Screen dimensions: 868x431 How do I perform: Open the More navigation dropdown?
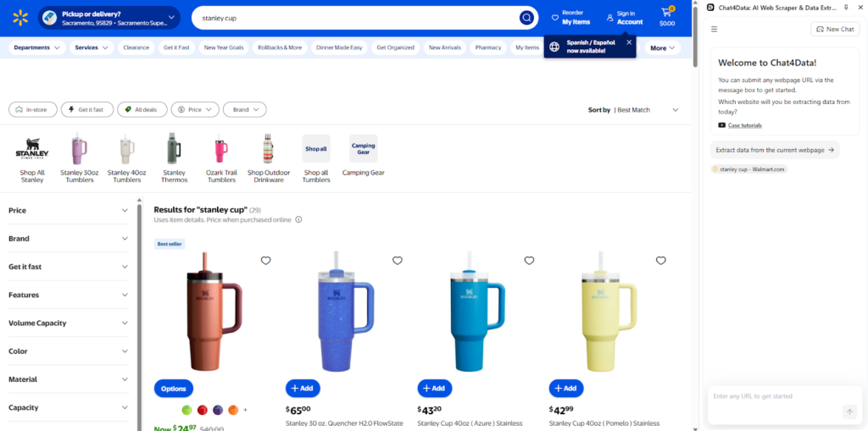click(663, 48)
